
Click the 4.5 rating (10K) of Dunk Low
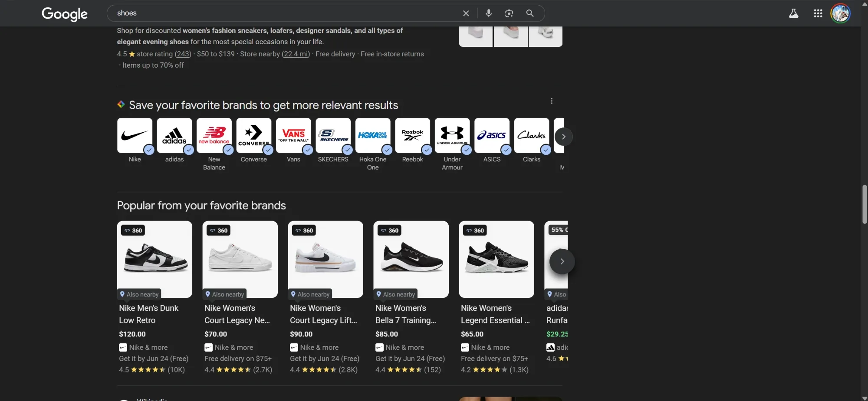pos(152,370)
